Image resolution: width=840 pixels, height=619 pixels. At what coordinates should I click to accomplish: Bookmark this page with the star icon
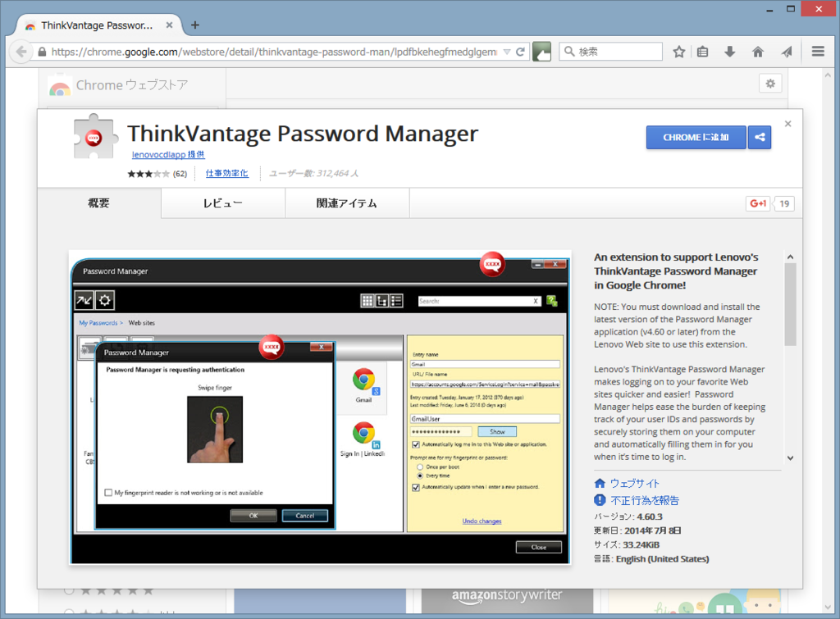point(678,52)
